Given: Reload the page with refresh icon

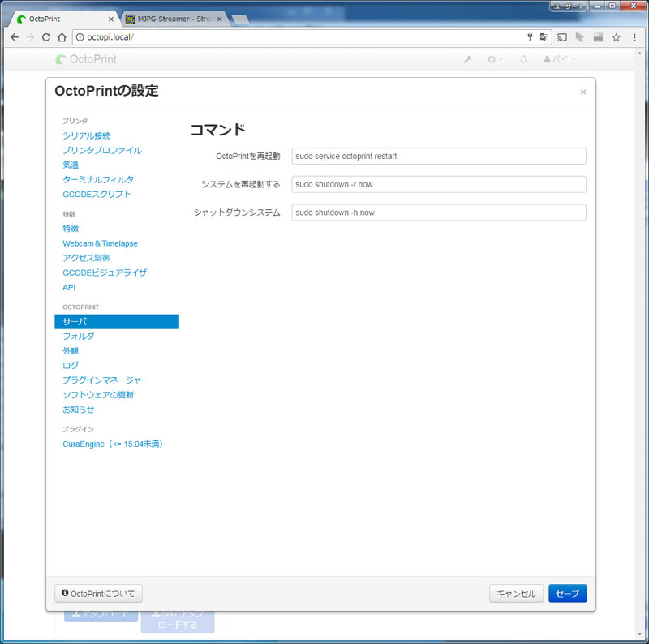Looking at the screenshot, I should tap(46, 37).
